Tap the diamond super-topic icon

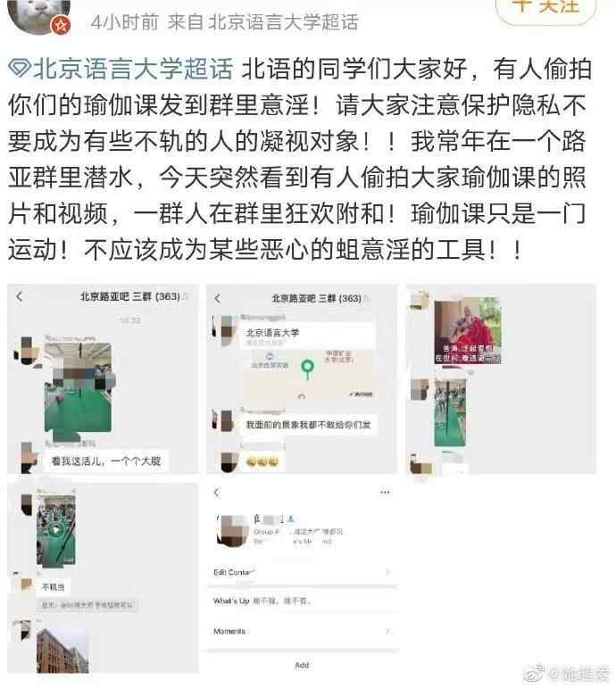coord(20,70)
